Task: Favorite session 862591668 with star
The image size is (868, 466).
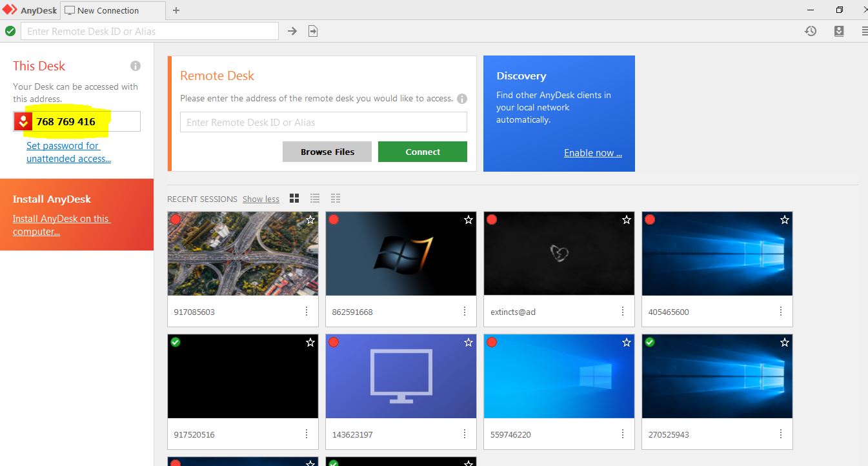Action: coord(469,220)
